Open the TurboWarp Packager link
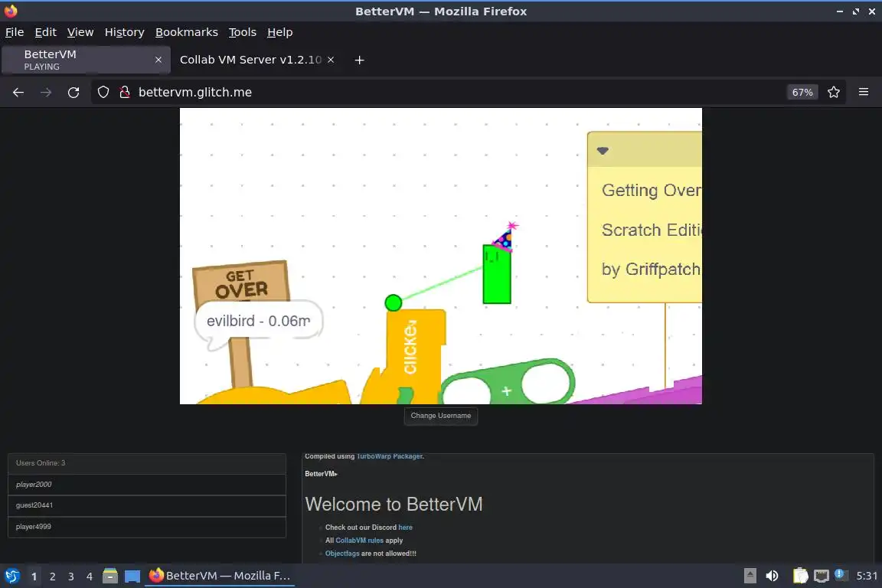Viewport: 882px width, 588px height. tap(389, 456)
